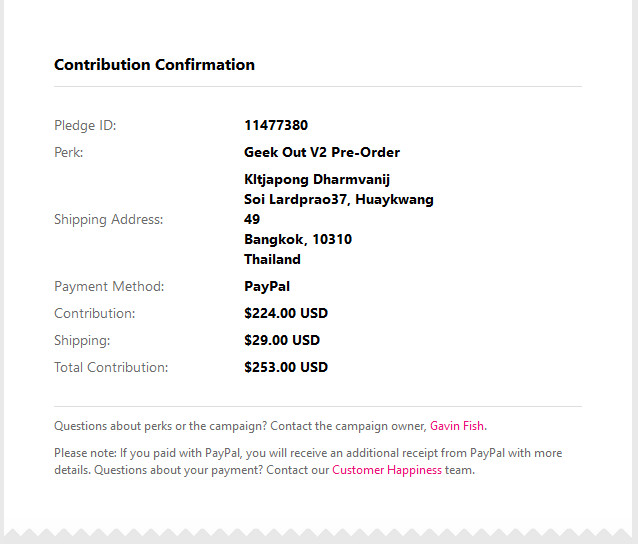
Task: Click the PayPal payment method value
Action: (x=266, y=287)
